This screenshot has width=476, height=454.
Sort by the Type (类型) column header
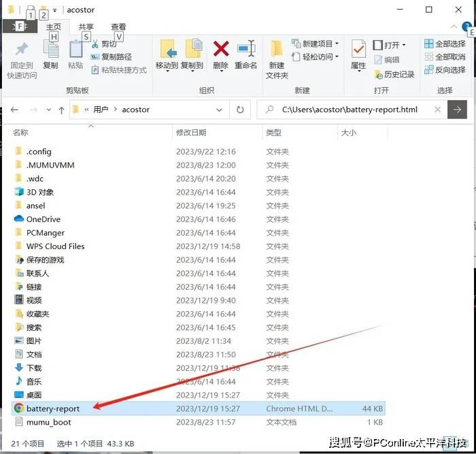click(x=274, y=133)
